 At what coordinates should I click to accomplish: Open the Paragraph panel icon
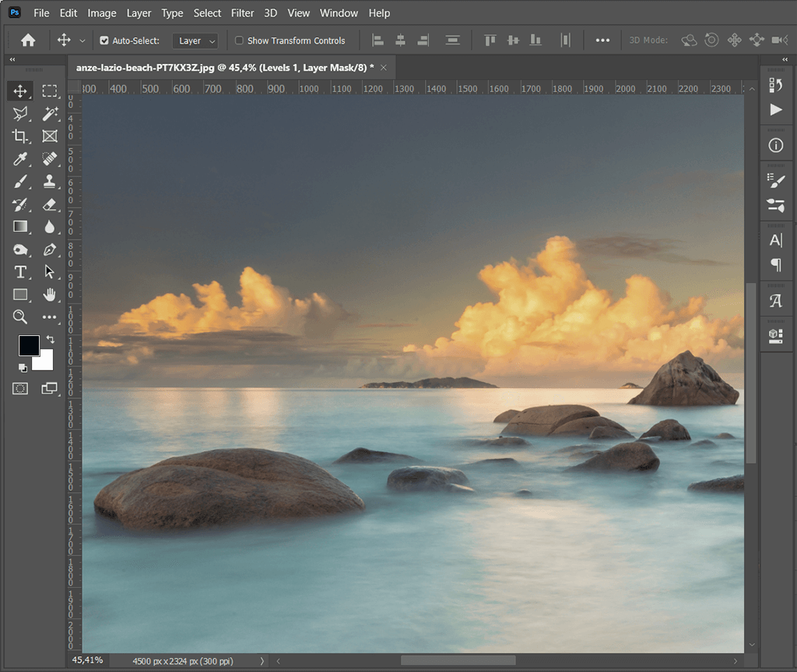click(x=776, y=264)
